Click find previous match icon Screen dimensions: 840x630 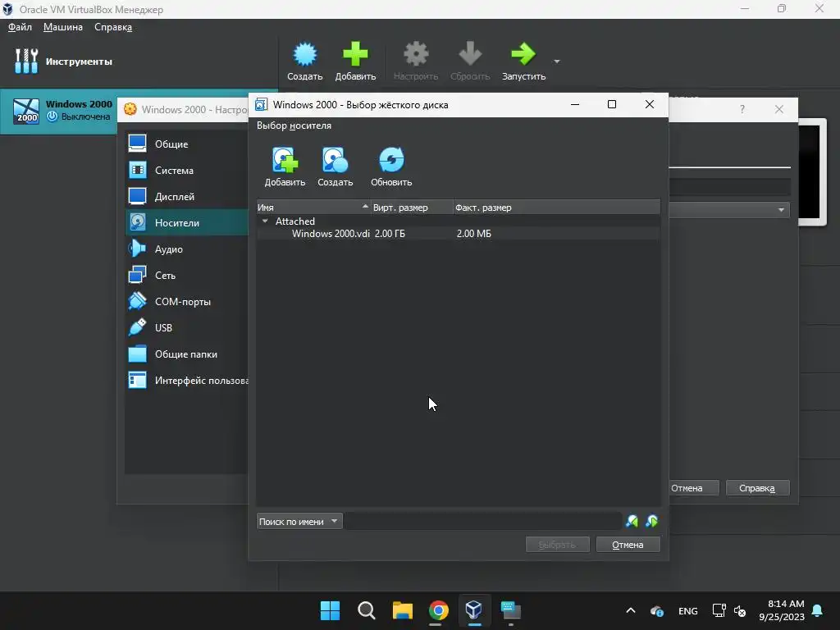[632, 521]
